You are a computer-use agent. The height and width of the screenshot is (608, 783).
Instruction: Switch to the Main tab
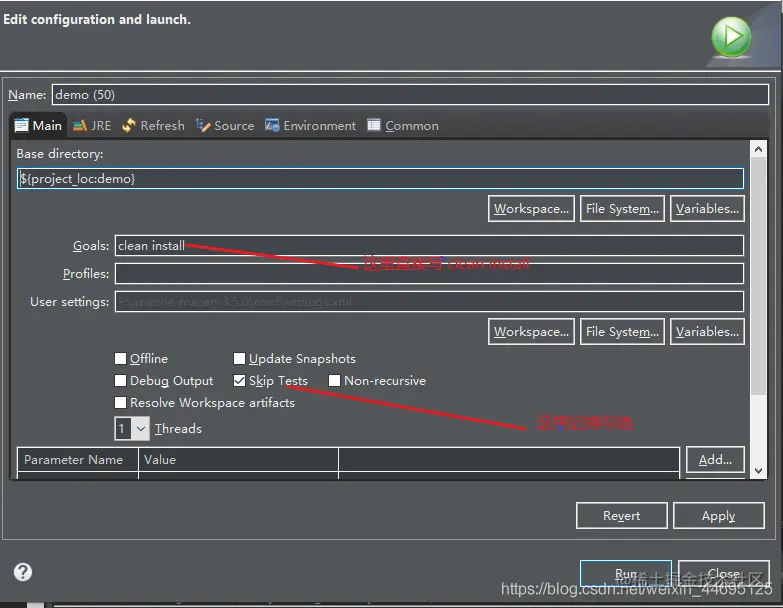pyautogui.click(x=38, y=125)
